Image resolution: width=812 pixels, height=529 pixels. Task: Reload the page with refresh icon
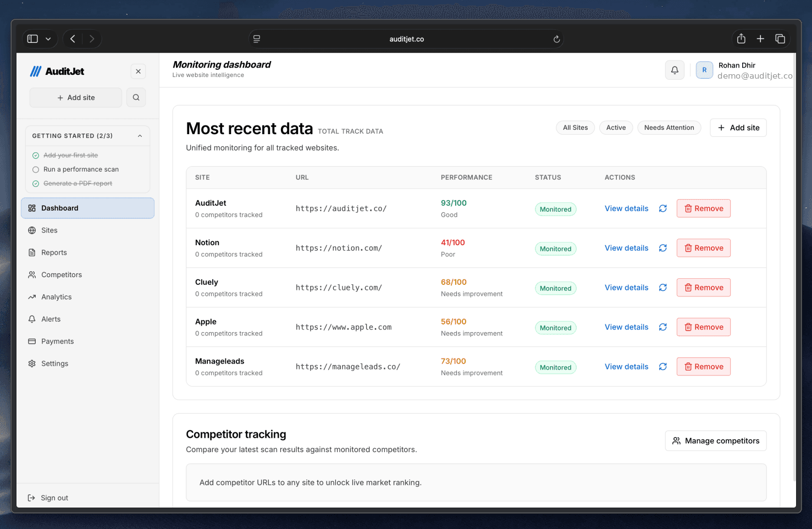point(556,39)
